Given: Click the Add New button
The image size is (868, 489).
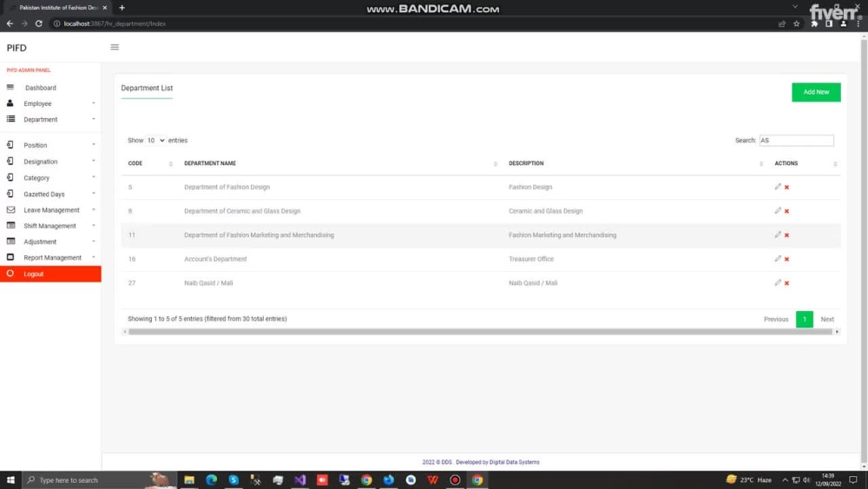Looking at the screenshot, I should click(x=816, y=92).
